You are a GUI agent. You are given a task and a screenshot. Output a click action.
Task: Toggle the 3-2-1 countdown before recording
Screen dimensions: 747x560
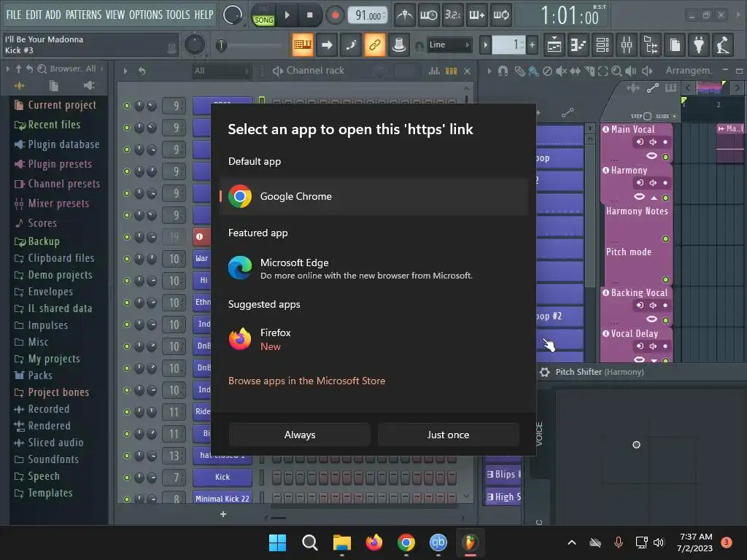(x=452, y=15)
